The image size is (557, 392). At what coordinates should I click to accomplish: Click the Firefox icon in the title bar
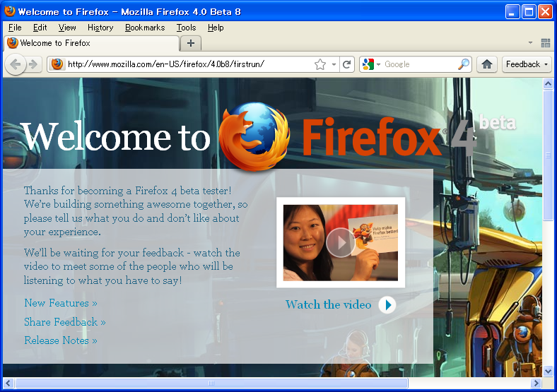click(10, 11)
